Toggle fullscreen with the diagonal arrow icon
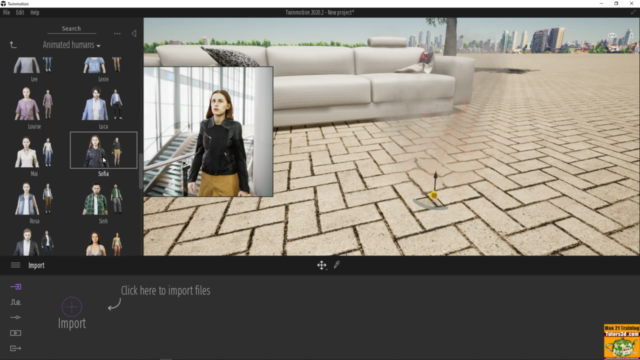 tap(633, 13)
